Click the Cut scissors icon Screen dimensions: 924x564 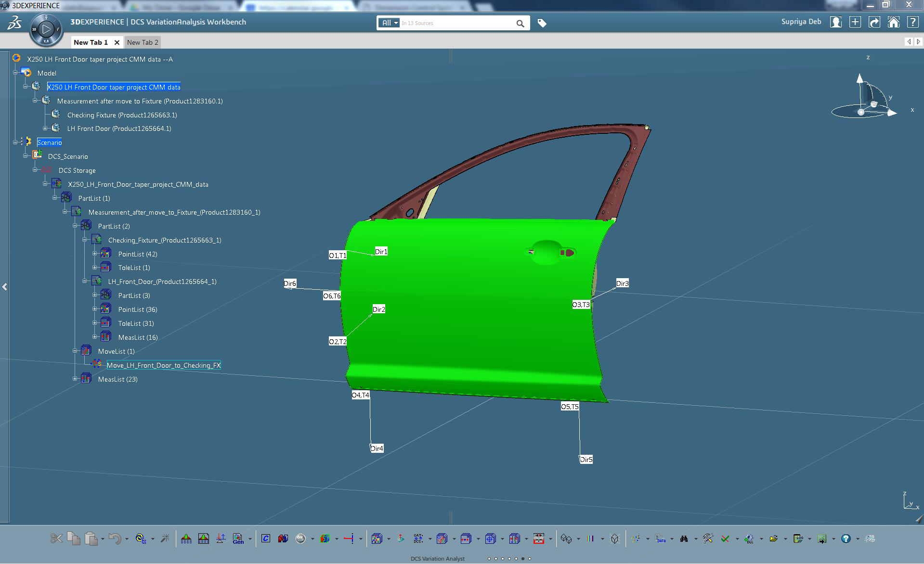tap(56, 538)
